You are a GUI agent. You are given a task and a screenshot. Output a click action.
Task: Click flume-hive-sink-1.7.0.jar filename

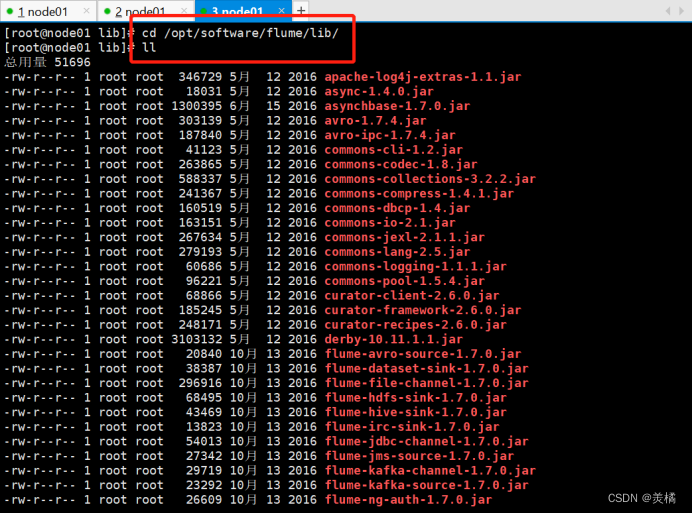[416, 412]
